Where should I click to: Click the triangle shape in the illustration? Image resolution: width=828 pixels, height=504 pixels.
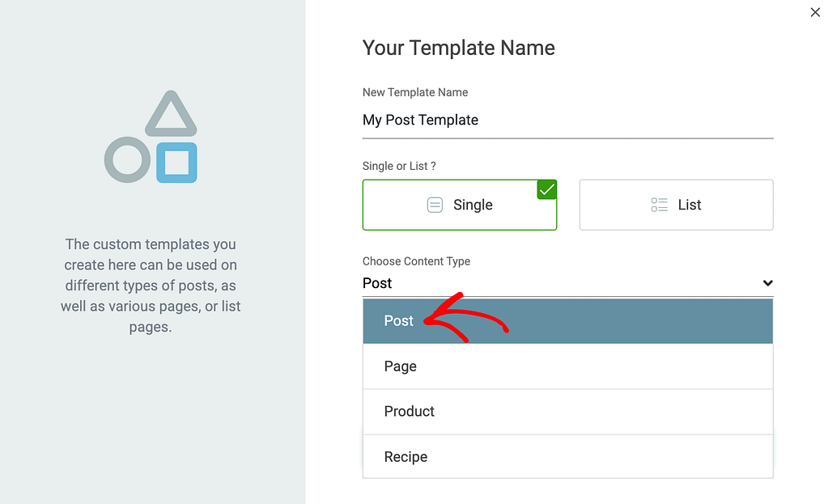(171, 115)
